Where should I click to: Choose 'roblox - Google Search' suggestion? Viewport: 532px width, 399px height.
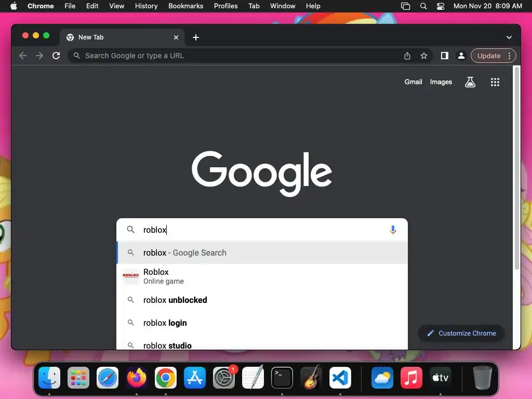click(x=262, y=253)
